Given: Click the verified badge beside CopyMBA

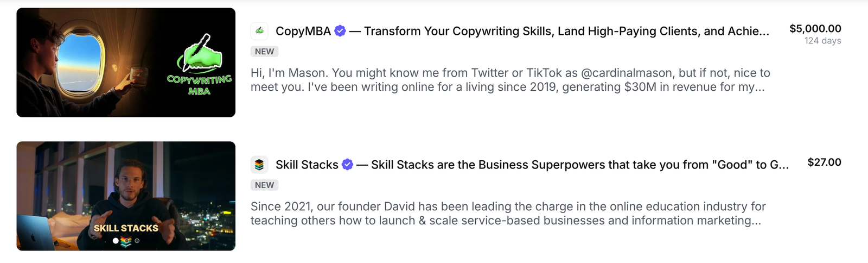Looking at the screenshot, I should click(x=340, y=31).
